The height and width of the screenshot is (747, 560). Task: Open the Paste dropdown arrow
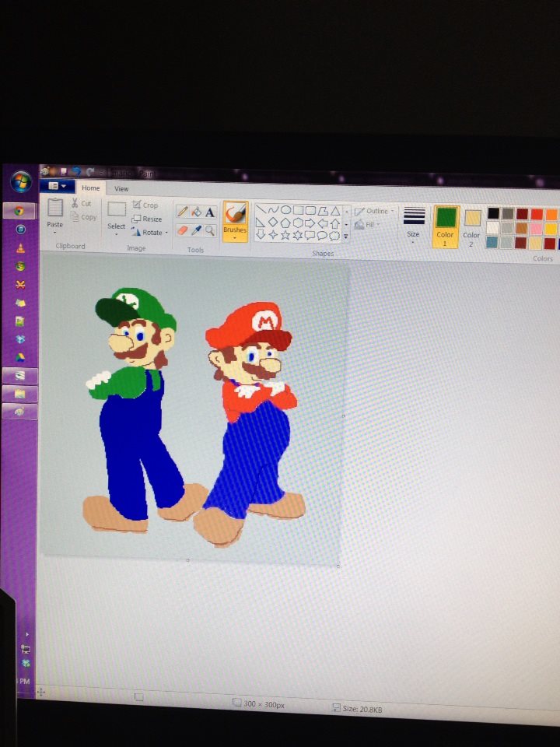click(54, 233)
